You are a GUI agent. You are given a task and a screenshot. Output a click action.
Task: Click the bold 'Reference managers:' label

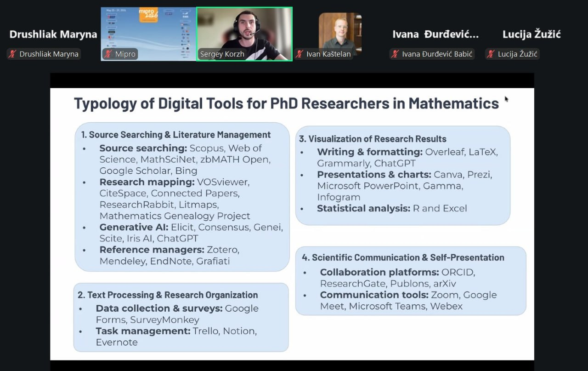[152, 250]
